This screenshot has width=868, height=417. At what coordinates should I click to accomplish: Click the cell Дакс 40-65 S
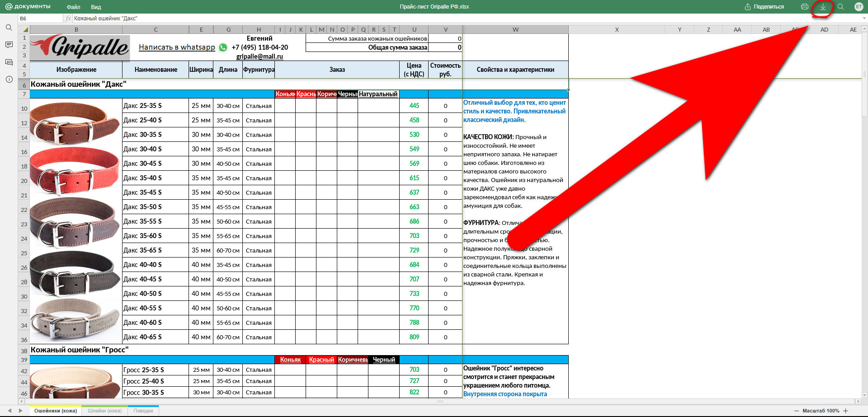[x=156, y=337]
